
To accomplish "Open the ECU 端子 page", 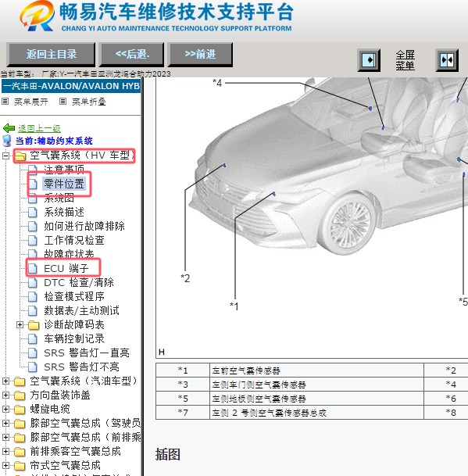I will [66, 268].
